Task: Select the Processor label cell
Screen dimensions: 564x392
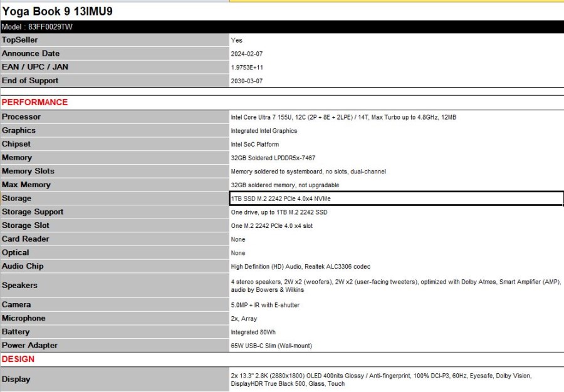Action: (x=115, y=116)
